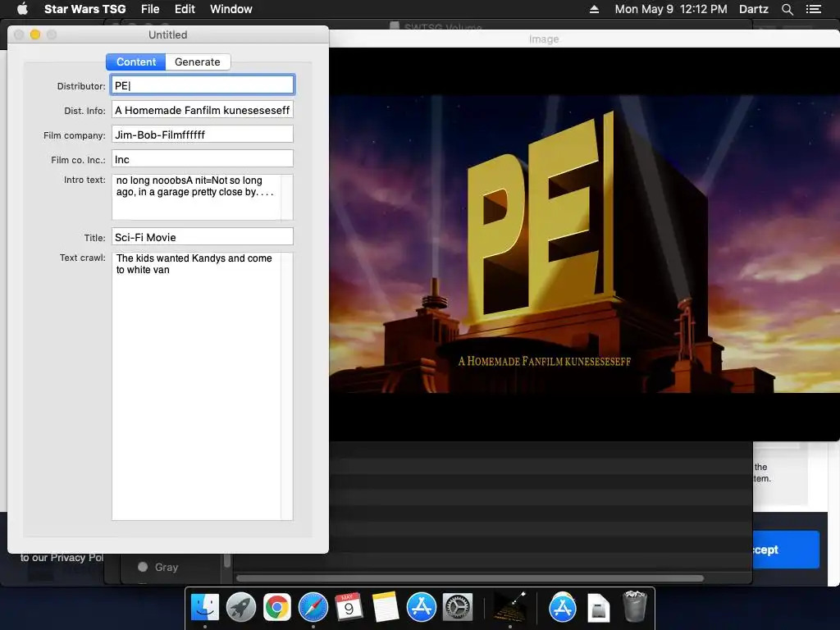
Task: Click the 'Distributor:' label
Action: (x=81, y=85)
